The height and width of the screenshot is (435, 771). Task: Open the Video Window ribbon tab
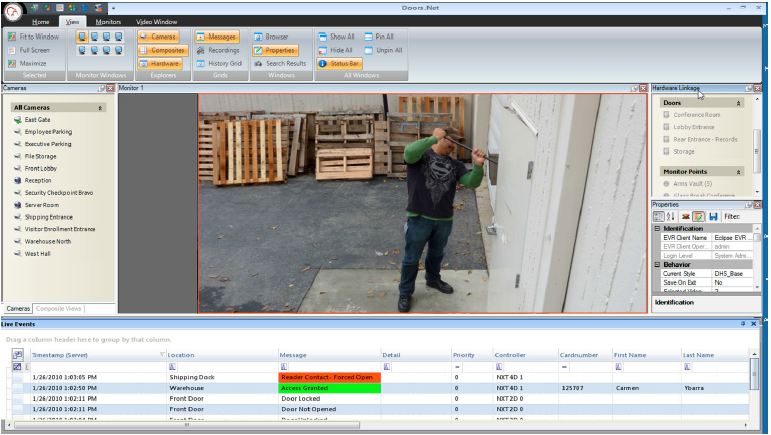click(x=156, y=22)
